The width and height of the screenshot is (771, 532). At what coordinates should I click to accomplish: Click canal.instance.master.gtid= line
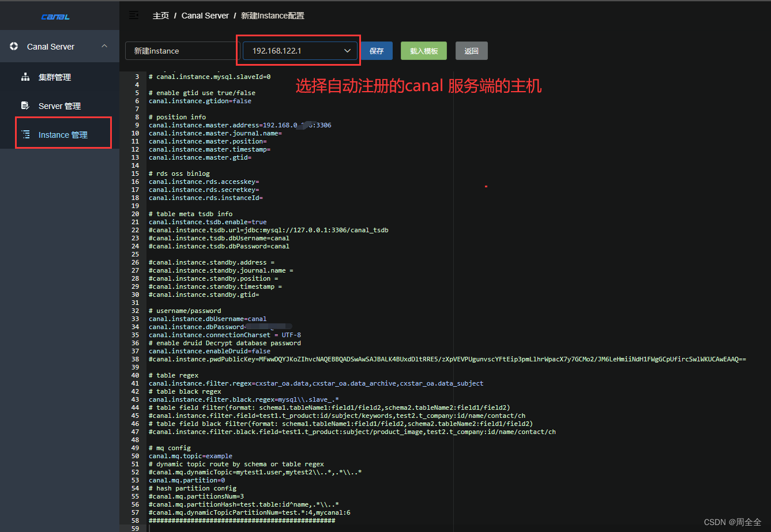[200, 157]
